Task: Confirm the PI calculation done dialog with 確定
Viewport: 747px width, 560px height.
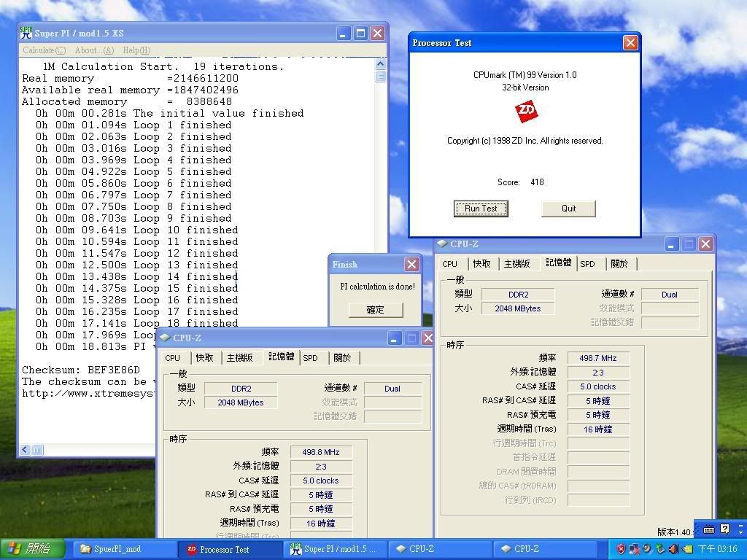Action: point(375,310)
